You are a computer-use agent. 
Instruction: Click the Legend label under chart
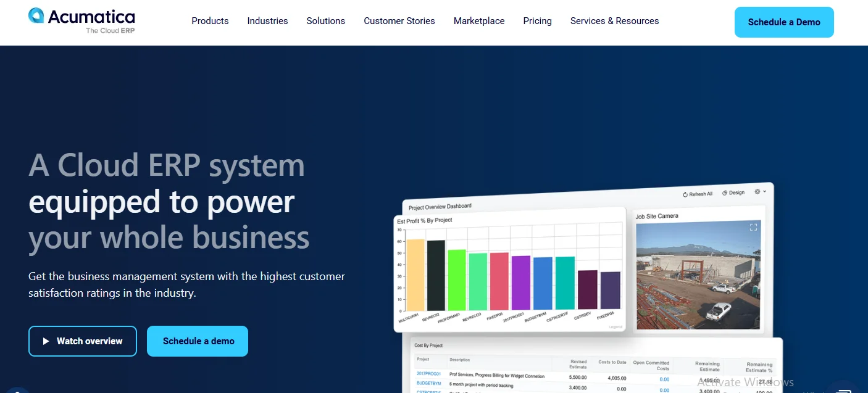point(615,326)
